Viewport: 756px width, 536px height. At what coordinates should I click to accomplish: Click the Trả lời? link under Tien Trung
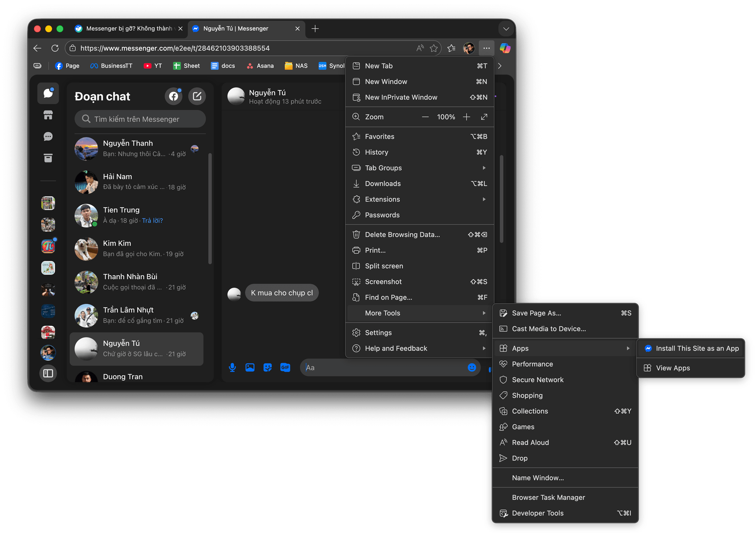[x=152, y=220]
